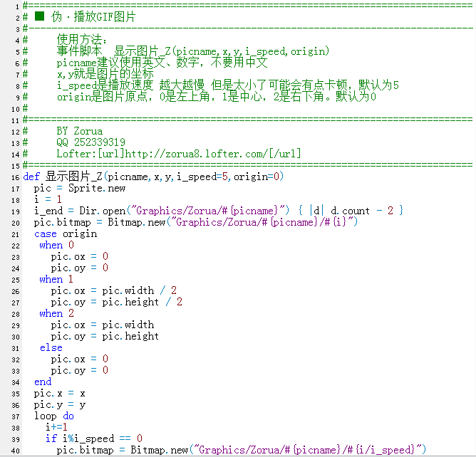
Task: Click 'when 0' on line 22
Action: click(56, 245)
